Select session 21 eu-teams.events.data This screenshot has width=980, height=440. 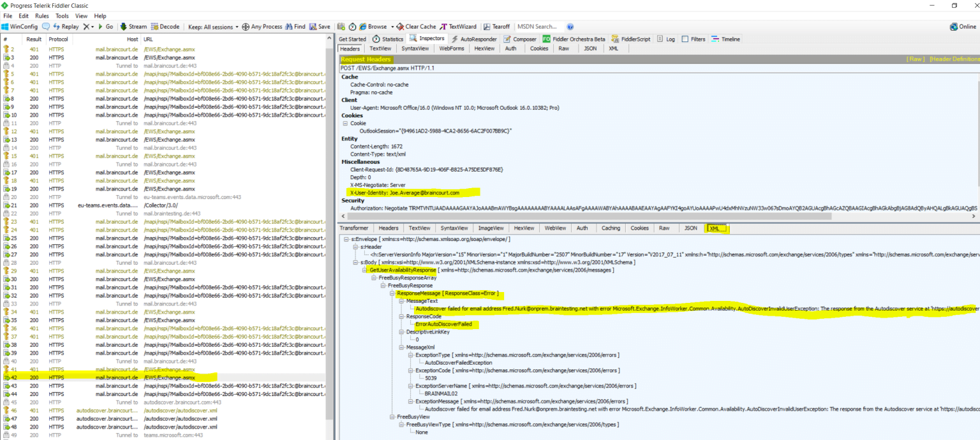click(163, 205)
